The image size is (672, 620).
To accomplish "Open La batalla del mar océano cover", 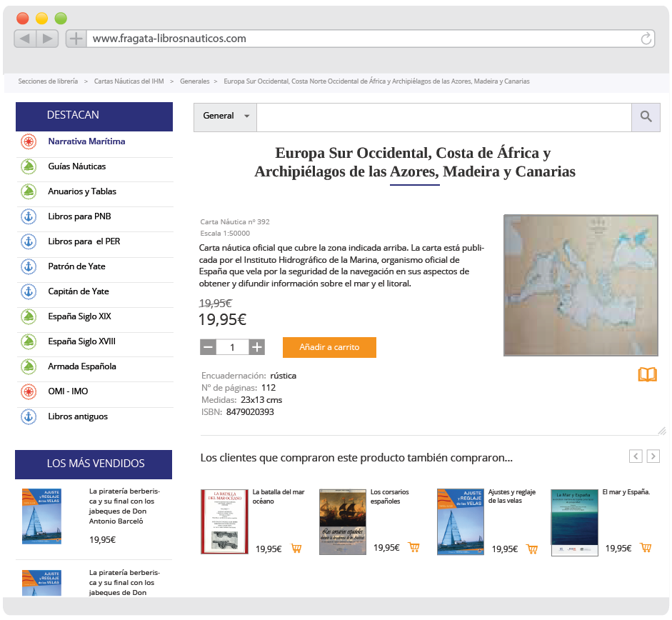I will click(x=224, y=521).
